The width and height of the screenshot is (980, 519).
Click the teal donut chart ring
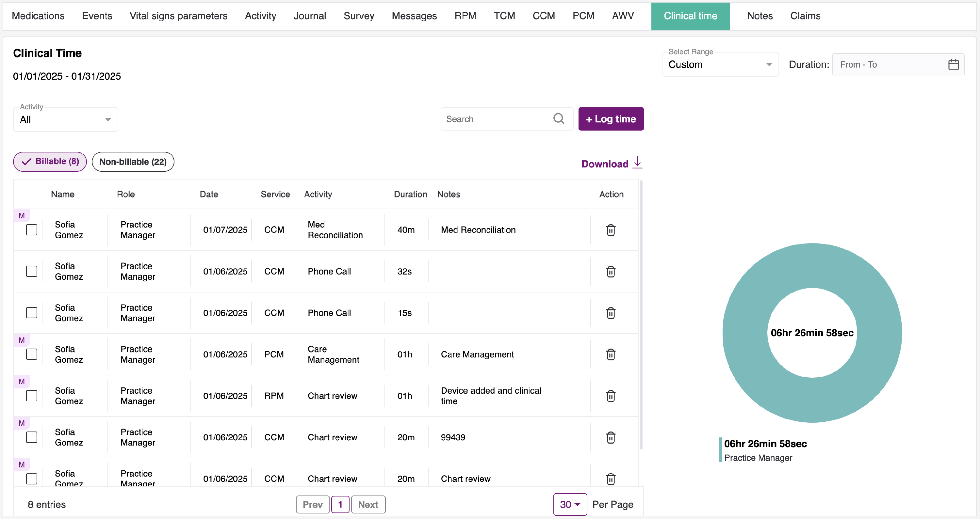point(812,266)
